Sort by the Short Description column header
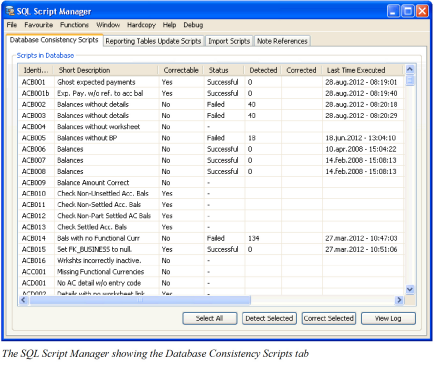Viewport: 443px width, 371px height. [x=105, y=70]
